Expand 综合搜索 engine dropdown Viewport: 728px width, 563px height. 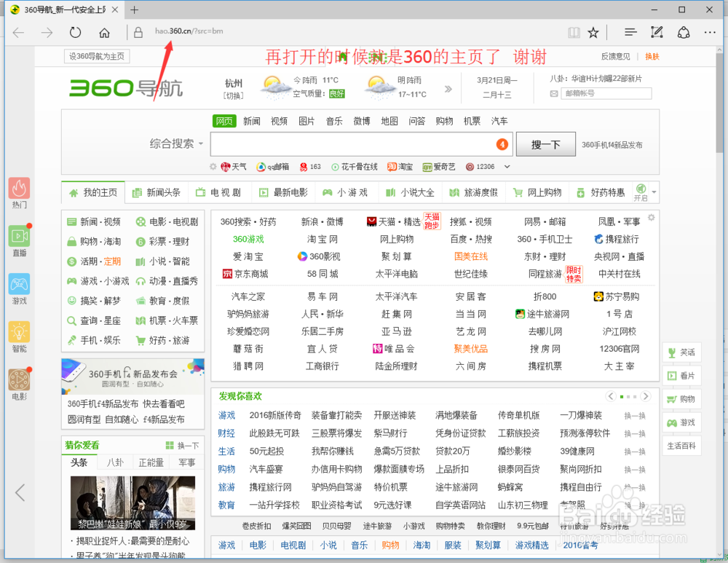176,143
